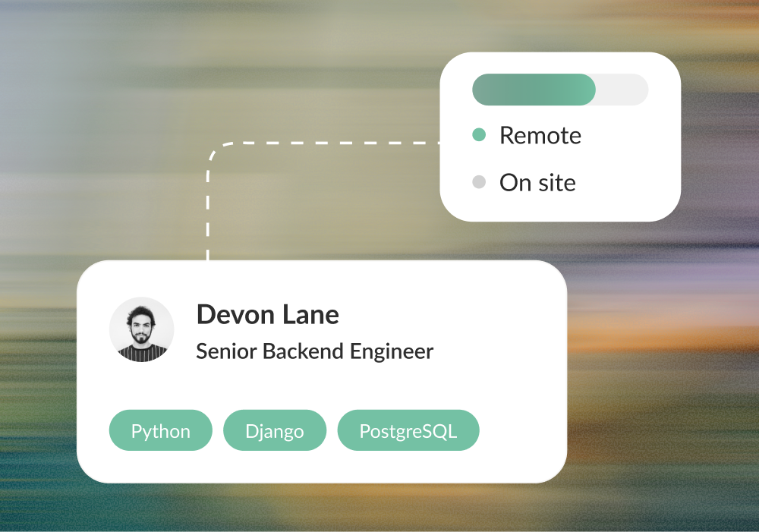This screenshot has width=759, height=532.
Task: Click the green dot beside Remote
Action: 478,135
